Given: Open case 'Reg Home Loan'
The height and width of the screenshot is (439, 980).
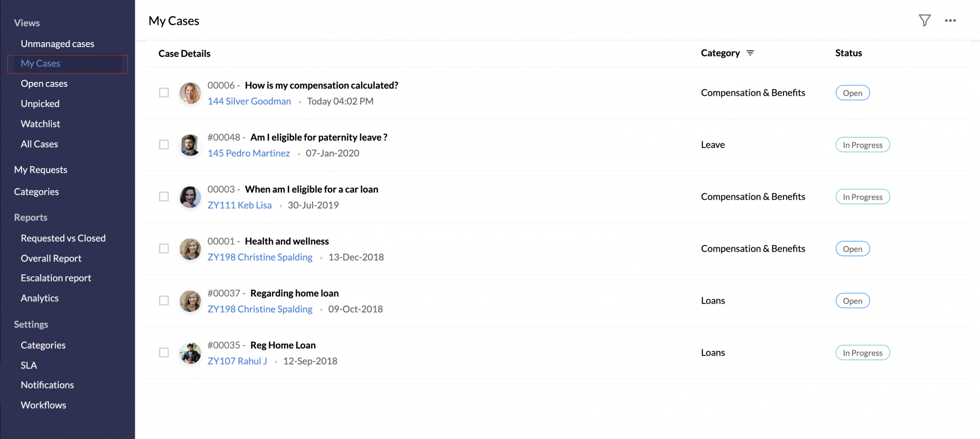Looking at the screenshot, I should click(283, 345).
